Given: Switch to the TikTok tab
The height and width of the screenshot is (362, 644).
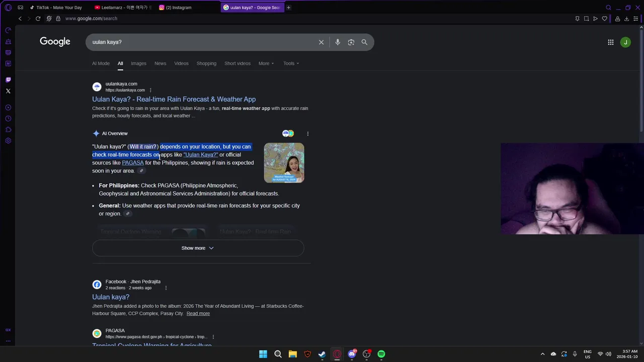Looking at the screenshot, I should [55, 8].
